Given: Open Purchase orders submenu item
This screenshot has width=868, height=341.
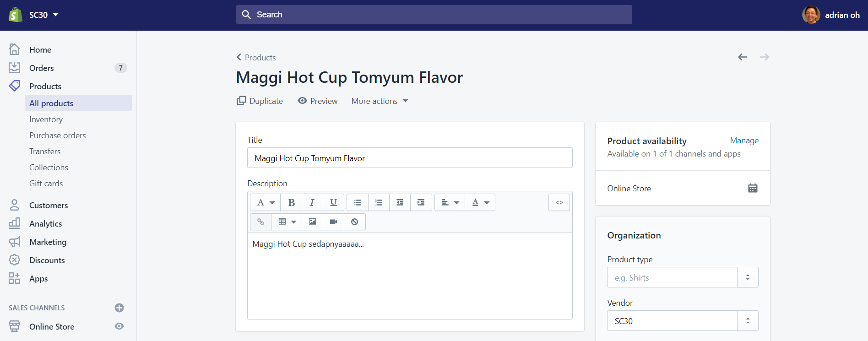Looking at the screenshot, I should 58,135.
